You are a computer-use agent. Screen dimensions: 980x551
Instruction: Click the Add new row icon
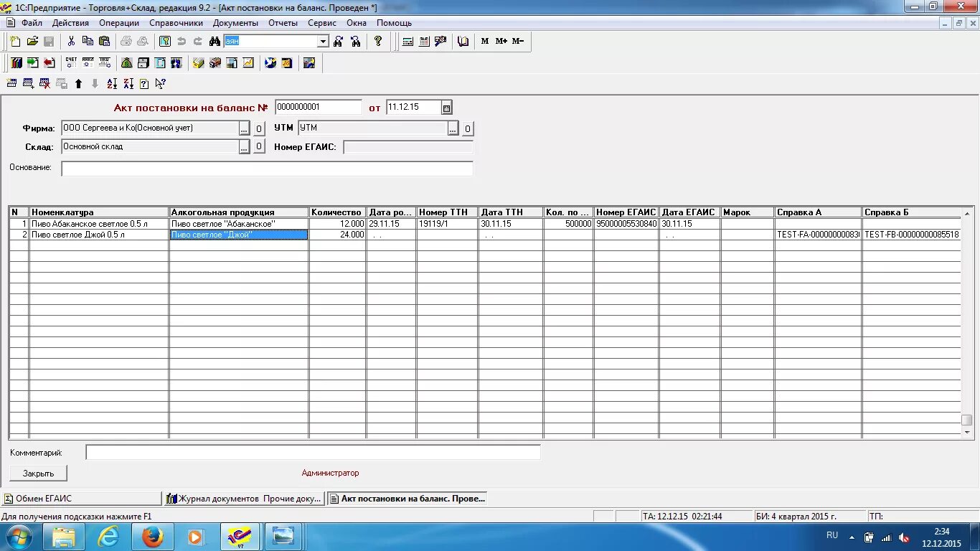coord(12,84)
